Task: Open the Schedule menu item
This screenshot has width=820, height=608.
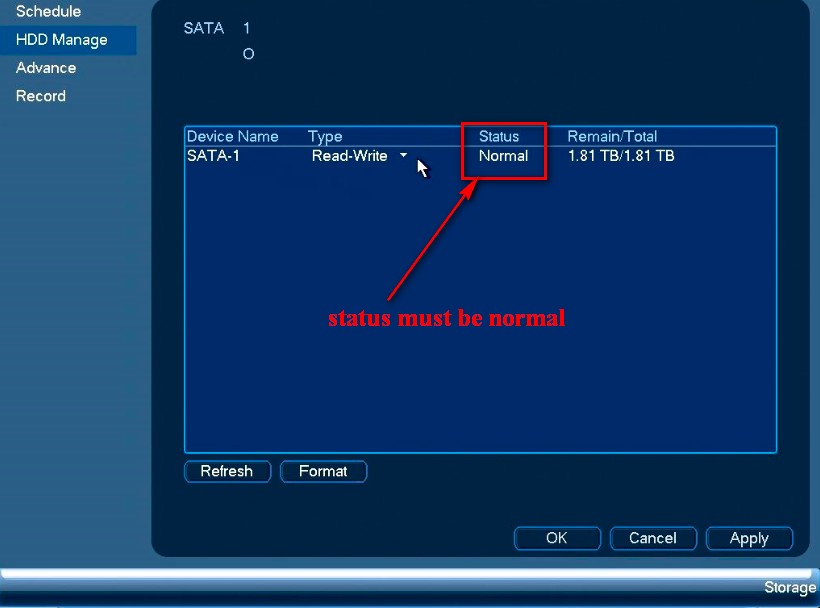Action: click(x=49, y=11)
